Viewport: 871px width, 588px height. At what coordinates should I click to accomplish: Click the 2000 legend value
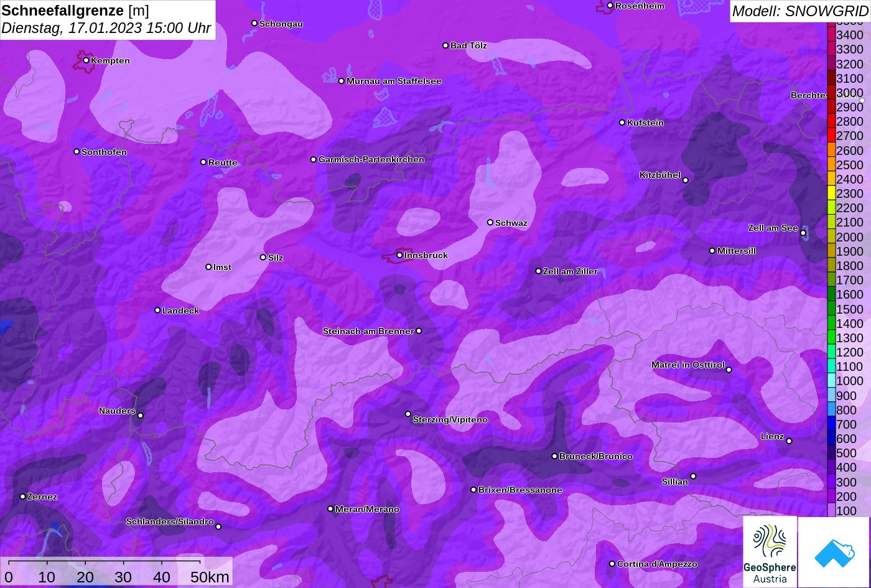point(850,237)
